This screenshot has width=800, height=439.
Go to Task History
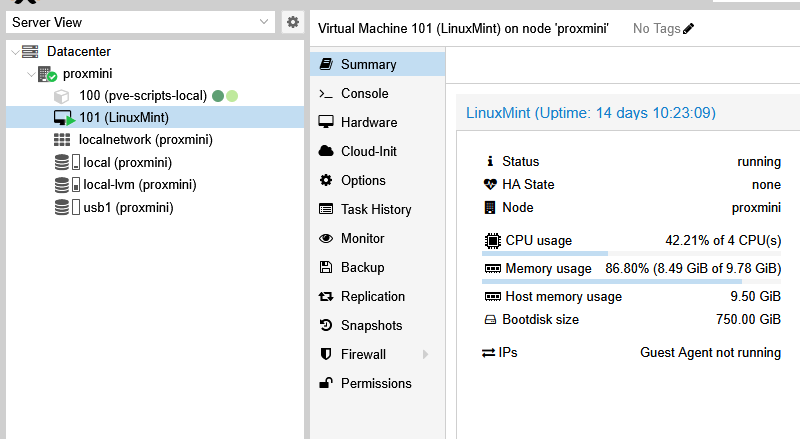click(375, 210)
